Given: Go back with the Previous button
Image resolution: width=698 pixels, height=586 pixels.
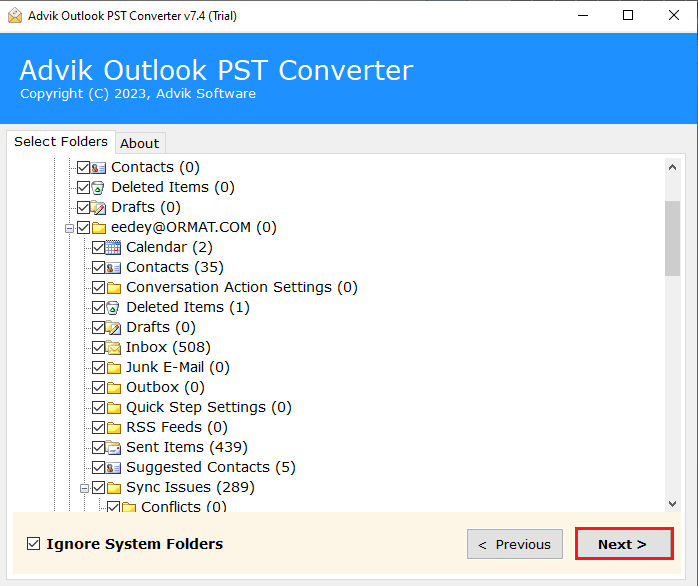Looking at the screenshot, I should click(x=515, y=544).
